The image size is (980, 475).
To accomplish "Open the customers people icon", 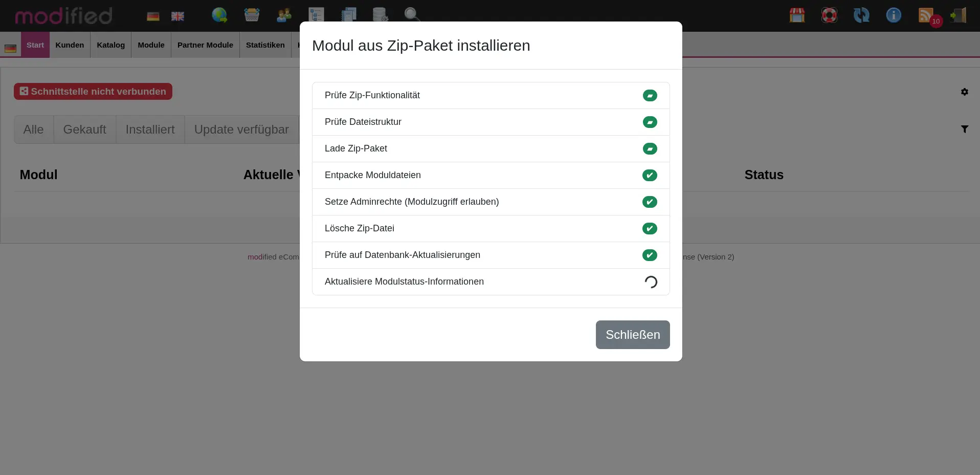I will pyautogui.click(x=284, y=15).
